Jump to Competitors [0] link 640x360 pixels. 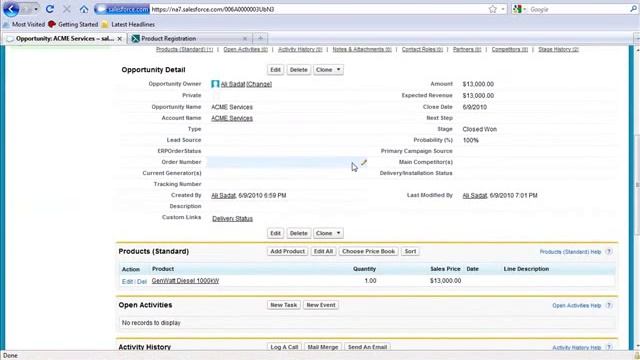509,49
